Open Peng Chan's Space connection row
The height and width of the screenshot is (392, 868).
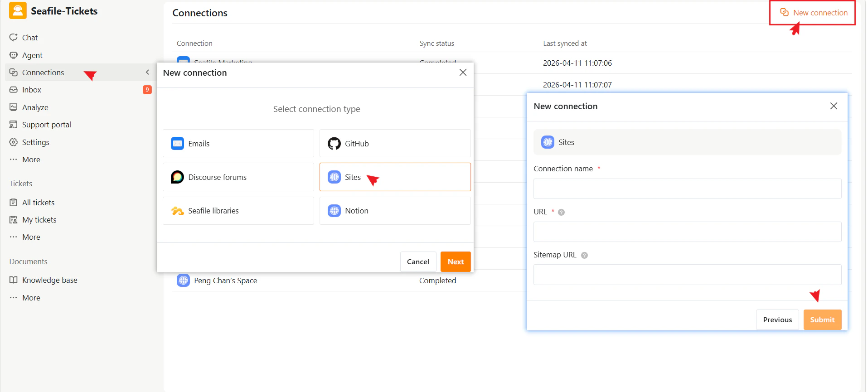(225, 281)
